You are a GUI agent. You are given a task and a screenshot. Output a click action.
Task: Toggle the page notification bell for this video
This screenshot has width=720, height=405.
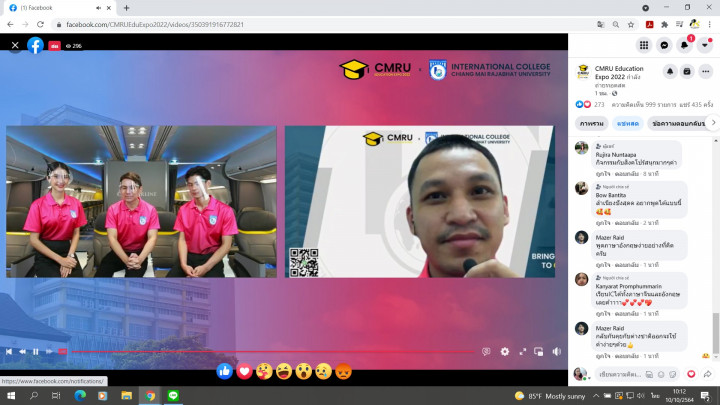point(670,72)
